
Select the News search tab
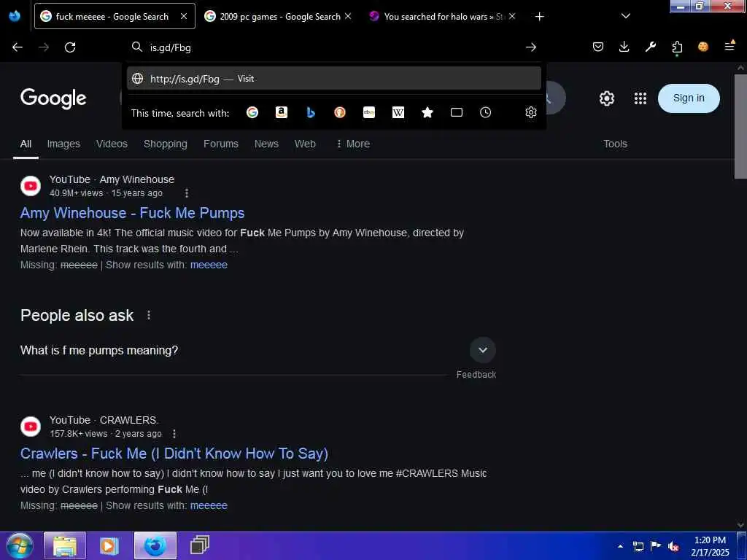(266, 144)
